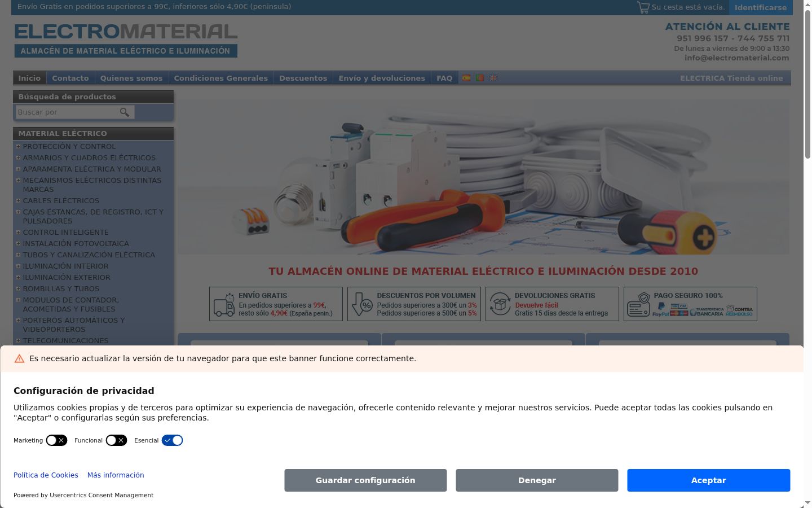Click the 'MATERIAL ELÉCTRICO' sidebar header

pyautogui.click(x=94, y=133)
